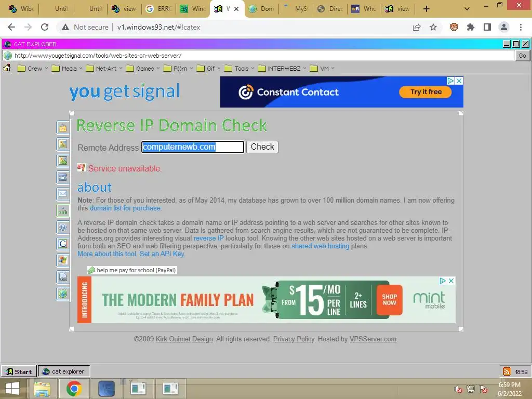The height and width of the screenshot is (399, 532).
Task: Click muted volume icon in system tray
Action: pos(458,389)
